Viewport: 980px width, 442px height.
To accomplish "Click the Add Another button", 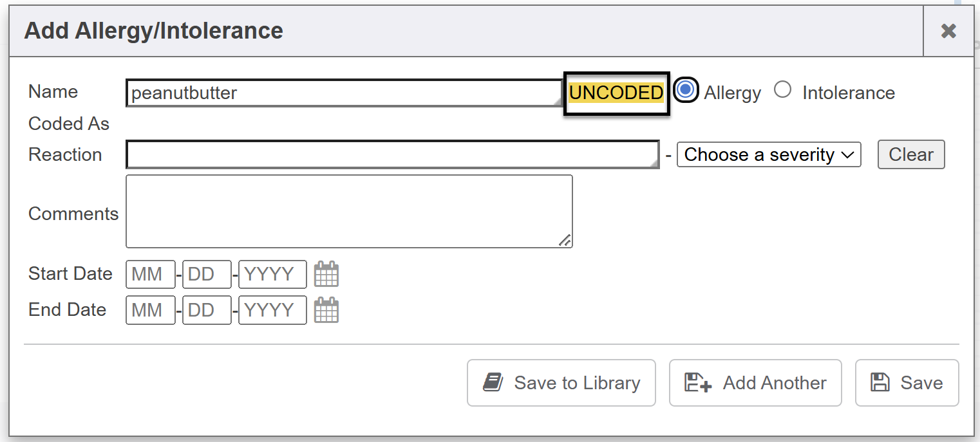I will click(x=755, y=383).
